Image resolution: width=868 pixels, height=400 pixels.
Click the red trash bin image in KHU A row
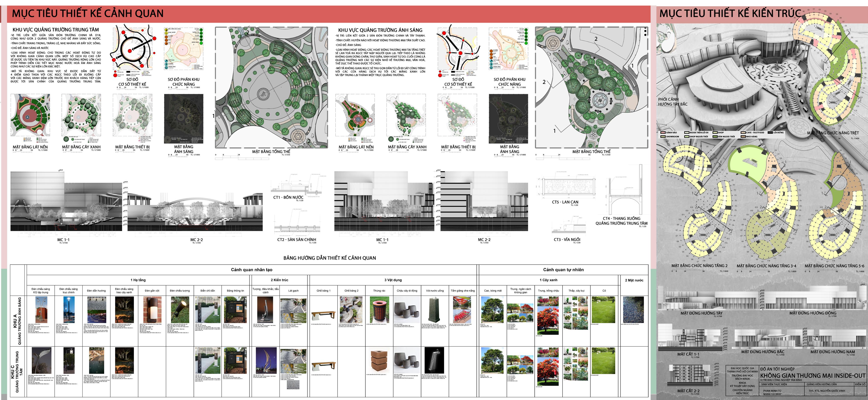(x=379, y=310)
